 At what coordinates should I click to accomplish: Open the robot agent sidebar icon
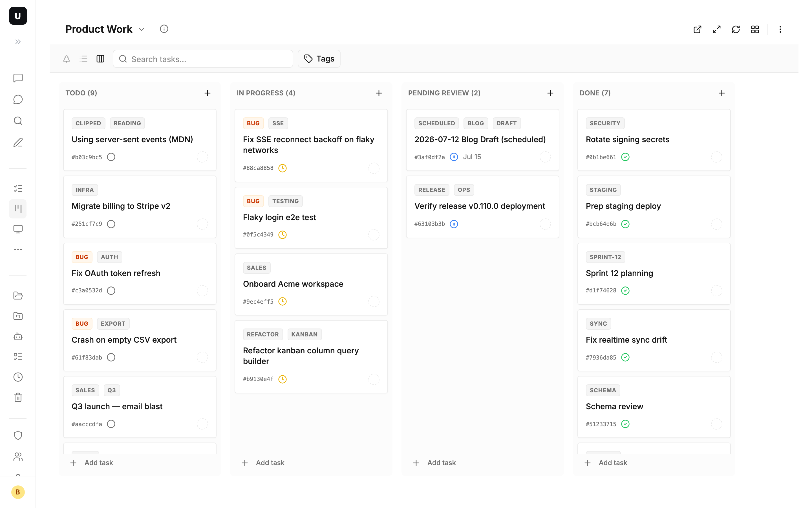point(18,336)
